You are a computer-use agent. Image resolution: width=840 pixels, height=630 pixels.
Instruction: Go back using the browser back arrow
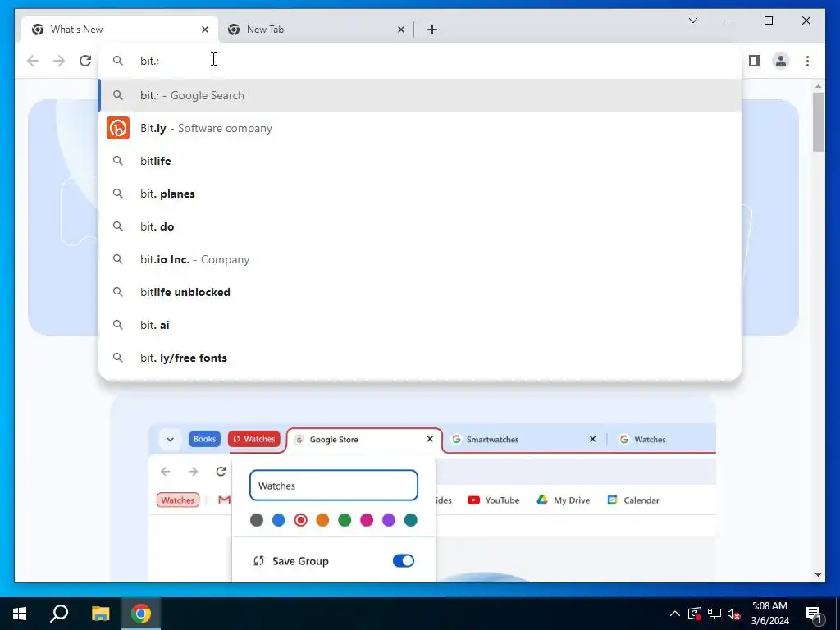pos(33,61)
